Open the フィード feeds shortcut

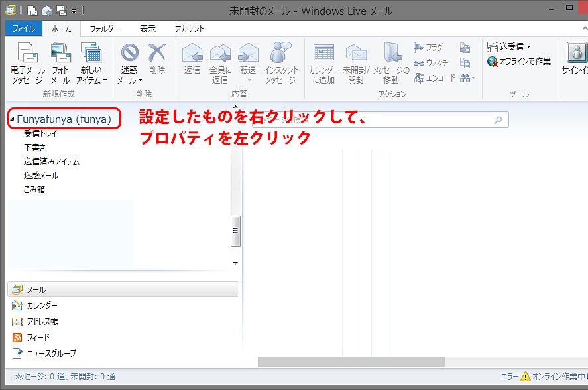click(x=30, y=338)
